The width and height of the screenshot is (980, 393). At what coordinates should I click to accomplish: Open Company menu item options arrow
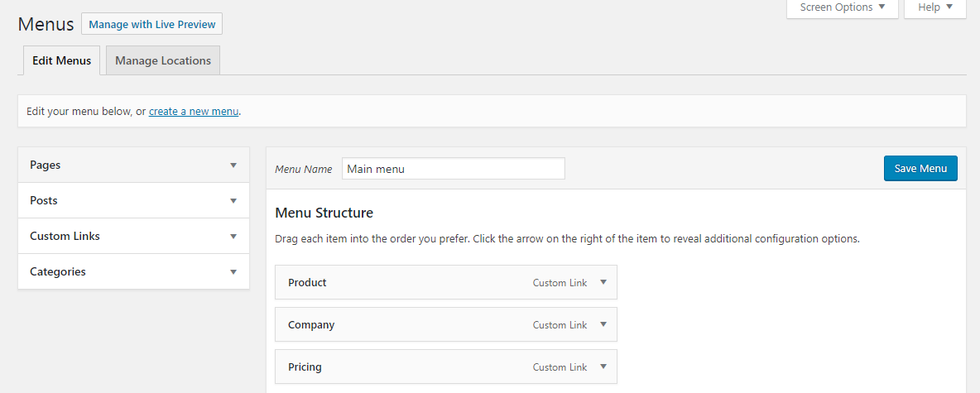603,324
